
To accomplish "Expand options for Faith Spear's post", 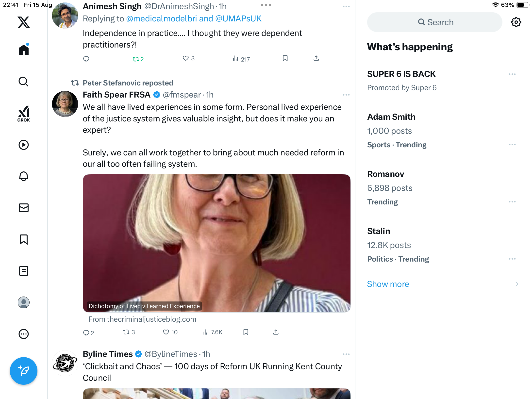I will tap(346, 95).
